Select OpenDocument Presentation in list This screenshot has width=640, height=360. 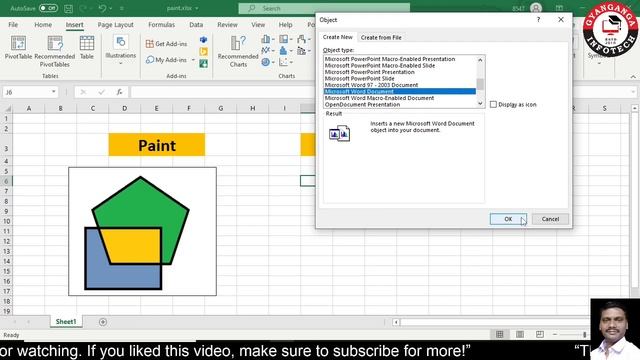click(x=400, y=104)
